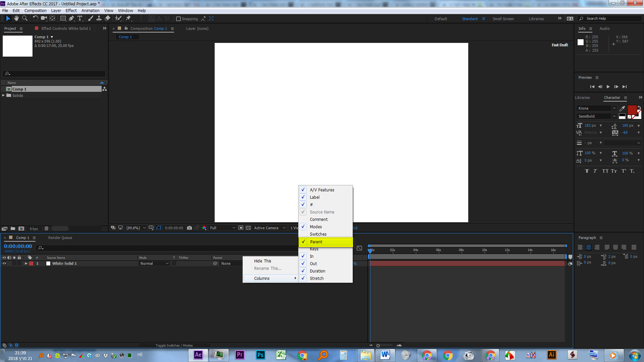Expand the Solids folder
644x362 pixels.
3,96
